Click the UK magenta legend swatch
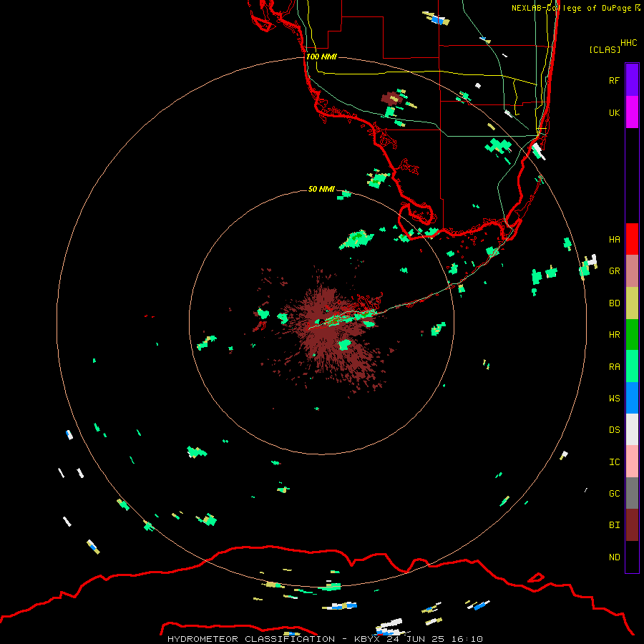Viewport: 644px width, 644px height. (x=632, y=112)
